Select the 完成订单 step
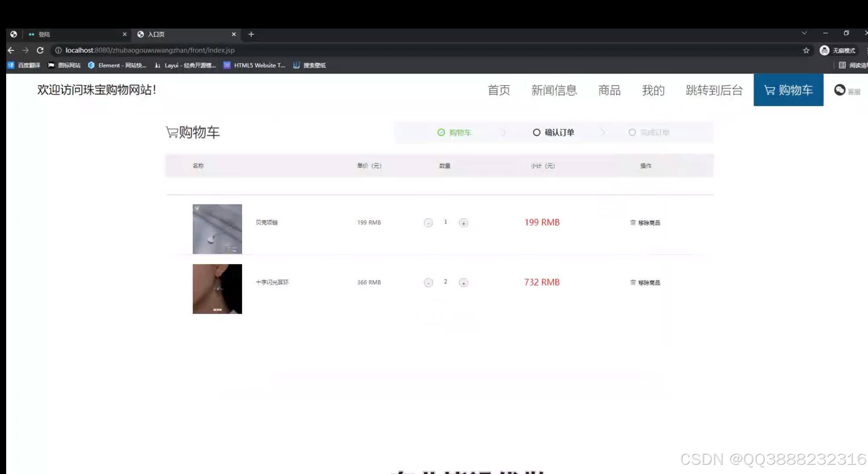The width and height of the screenshot is (868, 474). pyautogui.click(x=649, y=133)
